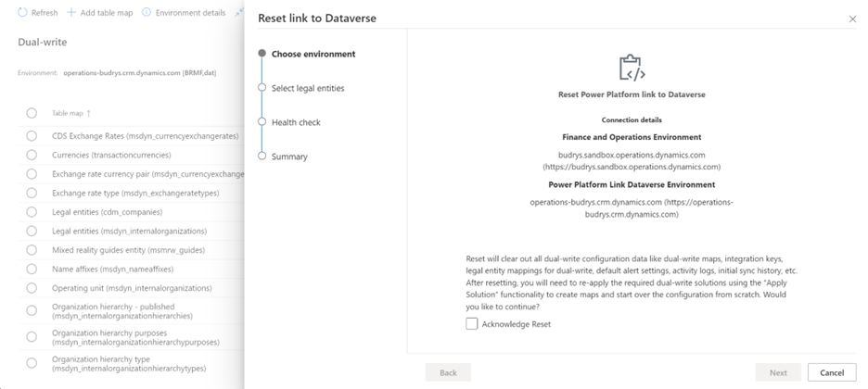Select Organization hierarchy - published row circle
Viewport: 868px width, 389px height.
coord(32,310)
